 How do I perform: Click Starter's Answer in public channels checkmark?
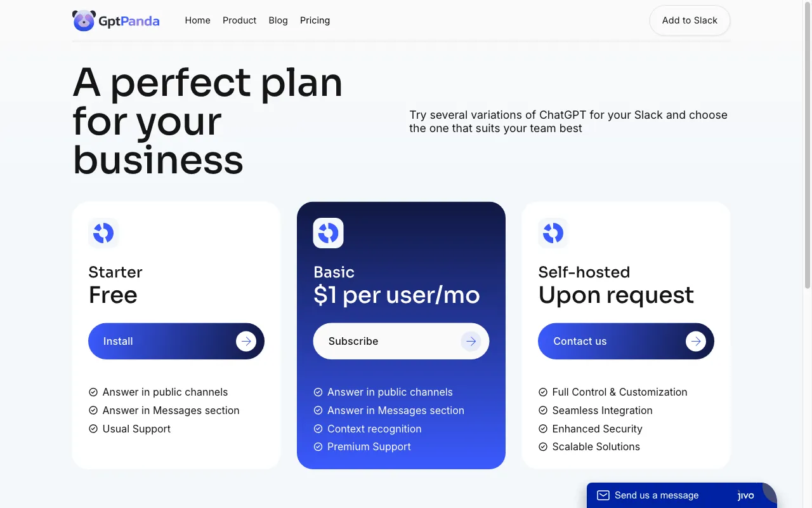[x=93, y=392]
